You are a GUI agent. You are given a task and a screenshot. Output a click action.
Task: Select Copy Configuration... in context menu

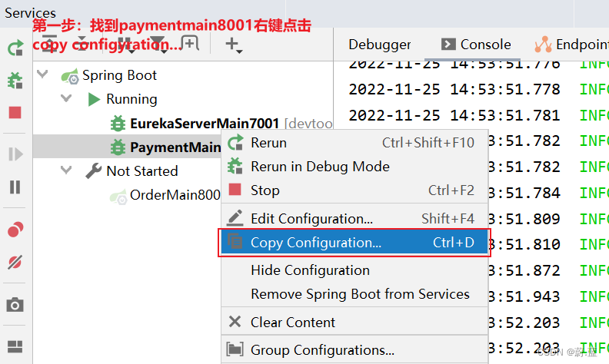pyautogui.click(x=315, y=243)
